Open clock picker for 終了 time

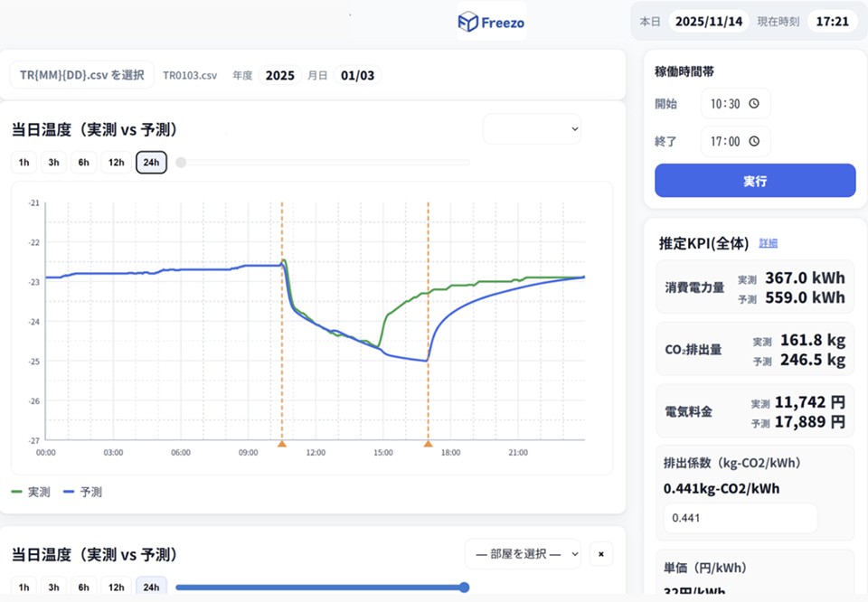(754, 142)
